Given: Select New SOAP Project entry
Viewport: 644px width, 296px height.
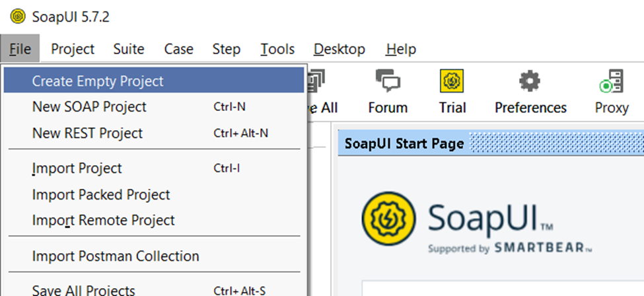Looking at the screenshot, I should tap(154, 107).
